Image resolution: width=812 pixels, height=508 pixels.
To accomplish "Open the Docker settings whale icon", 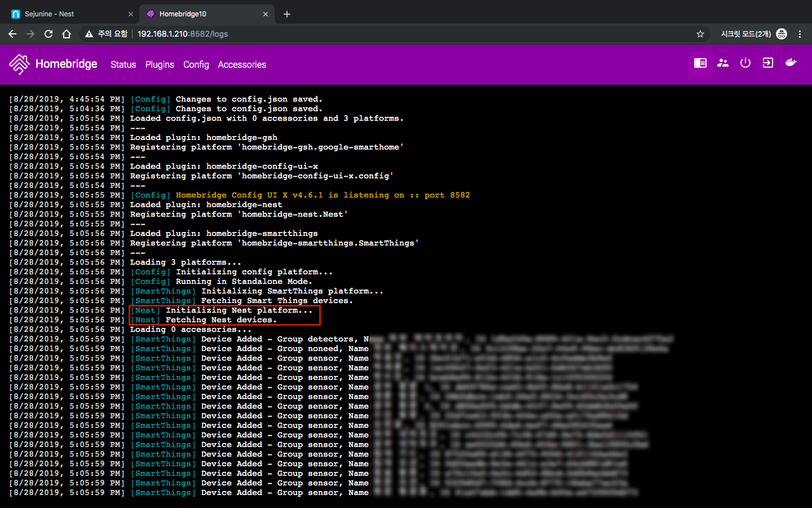I will click(x=791, y=63).
